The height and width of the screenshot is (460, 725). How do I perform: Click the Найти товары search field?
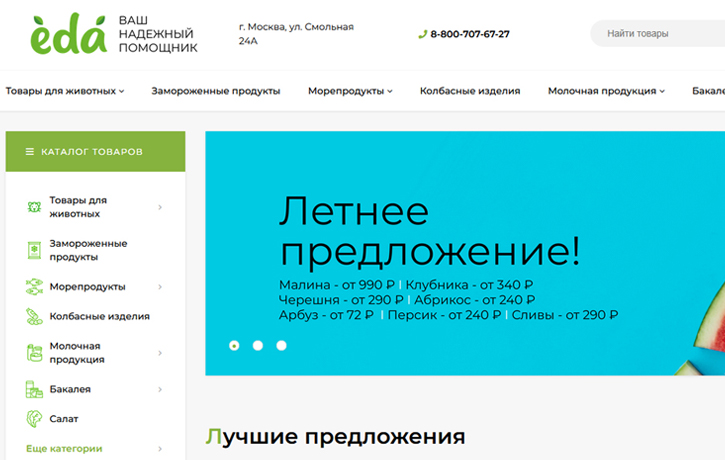(x=657, y=33)
